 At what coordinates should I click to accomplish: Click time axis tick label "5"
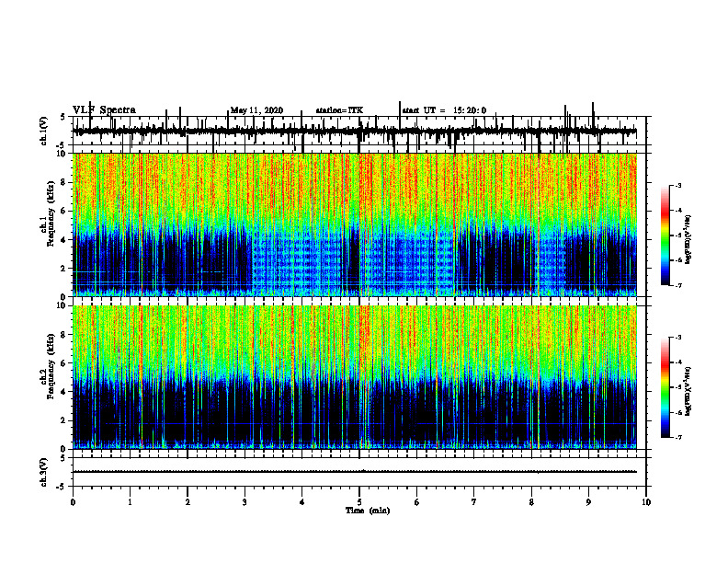(x=359, y=502)
